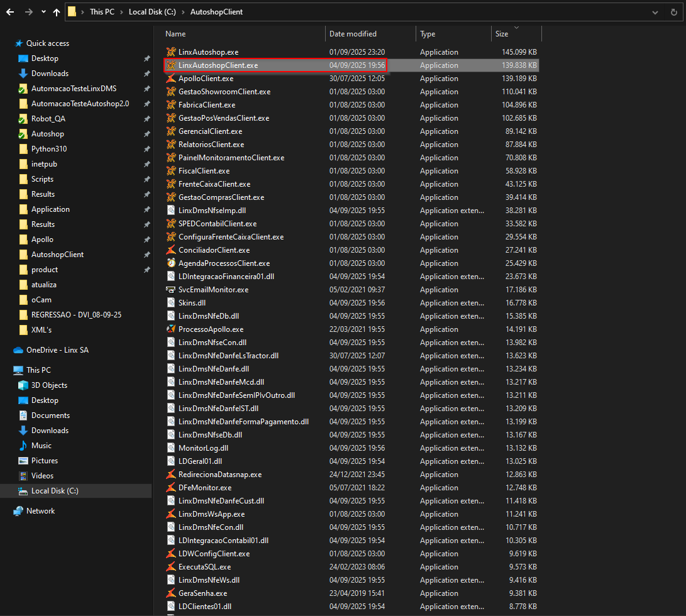Screen dimensions: 686x616
Task: Open pinned Downloads under Quick access
Action: 50,74
